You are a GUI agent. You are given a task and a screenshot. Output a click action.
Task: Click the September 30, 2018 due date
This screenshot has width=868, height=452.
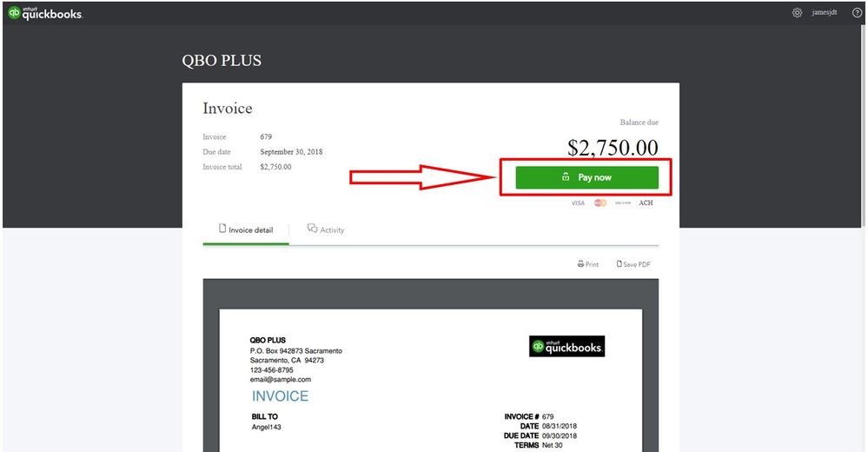[291, 152]
